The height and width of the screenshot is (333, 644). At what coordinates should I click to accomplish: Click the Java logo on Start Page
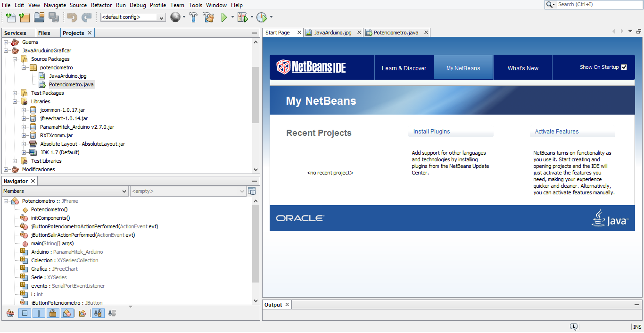tap(610, 218)
